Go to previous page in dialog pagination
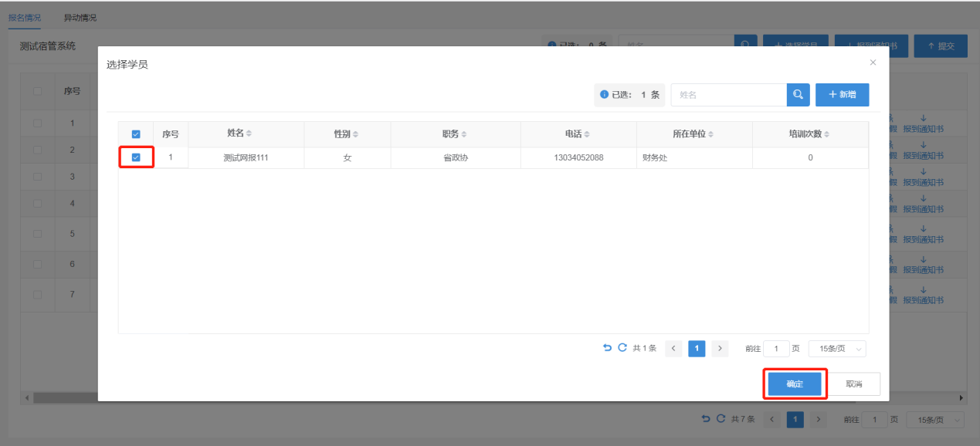 pyautogui.click(x=673, y=349)
